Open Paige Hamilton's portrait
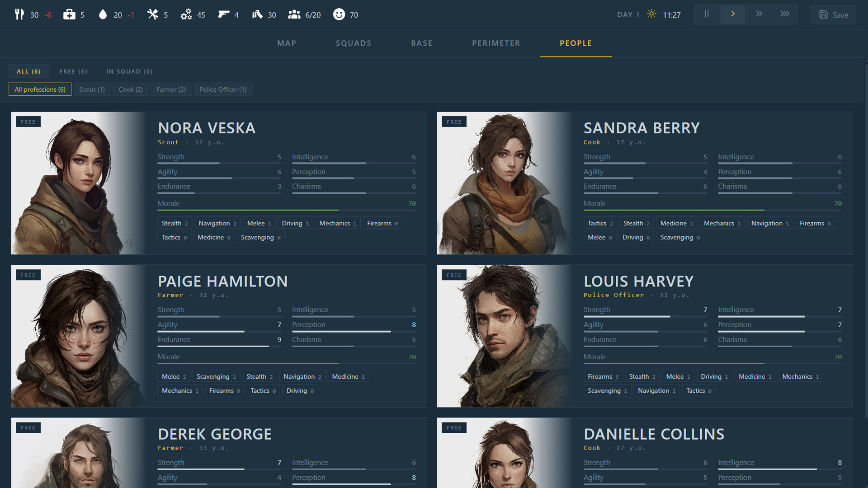This screenshot has width=868, height=488. point(78,336)
